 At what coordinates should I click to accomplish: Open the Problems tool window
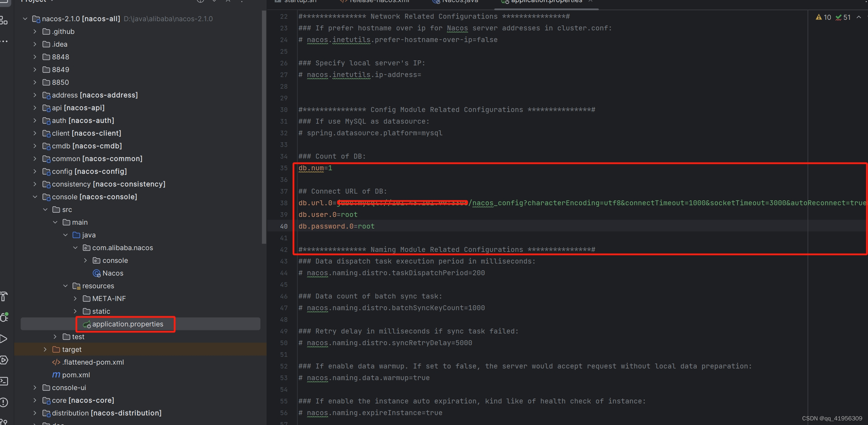click(4, 402)
